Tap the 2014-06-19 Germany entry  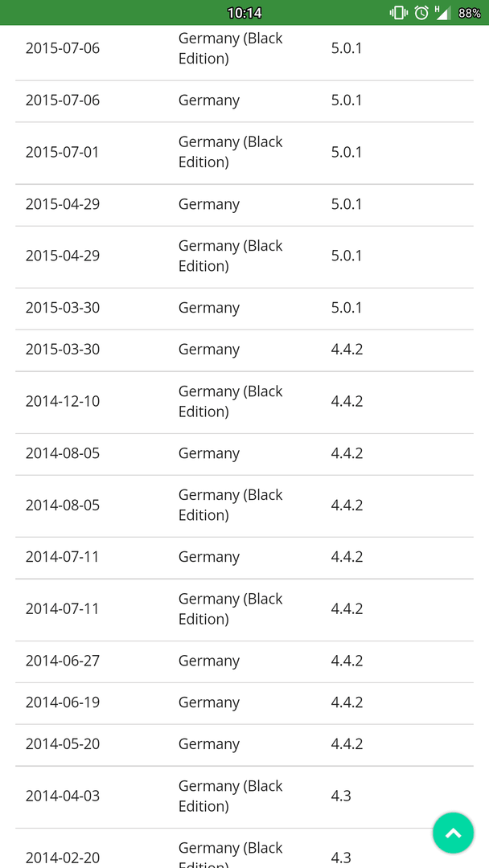[244, 703]
